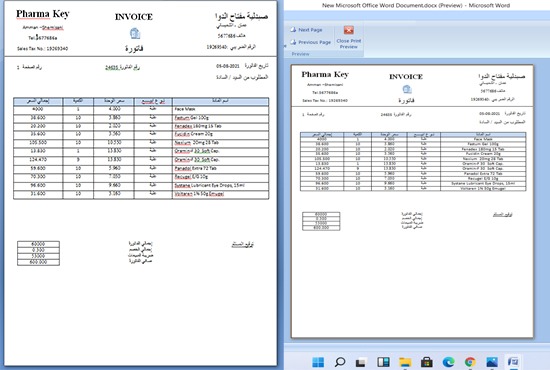Click the 600.000 total cell in left document
550x370 pixels.
(x=38, y=262)
